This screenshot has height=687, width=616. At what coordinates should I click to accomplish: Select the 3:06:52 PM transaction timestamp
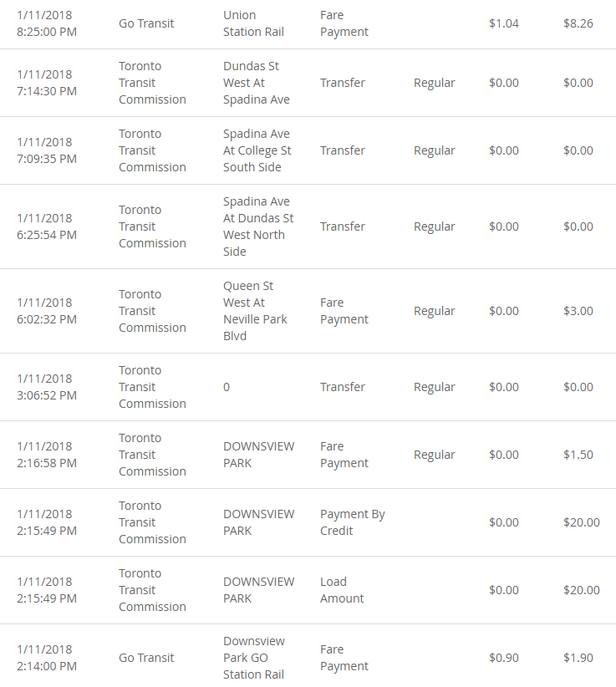coord(46,387)
